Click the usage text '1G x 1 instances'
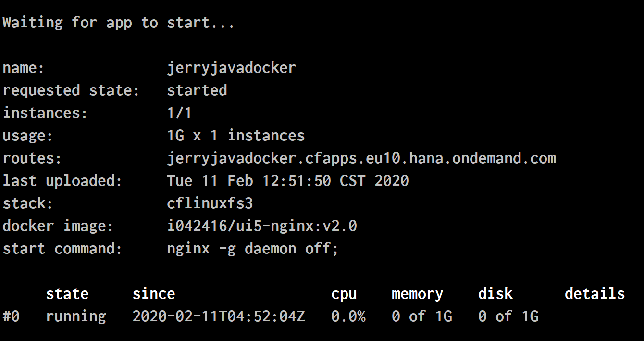The width and height of the screenshot is (644, 341). [235, 136]
